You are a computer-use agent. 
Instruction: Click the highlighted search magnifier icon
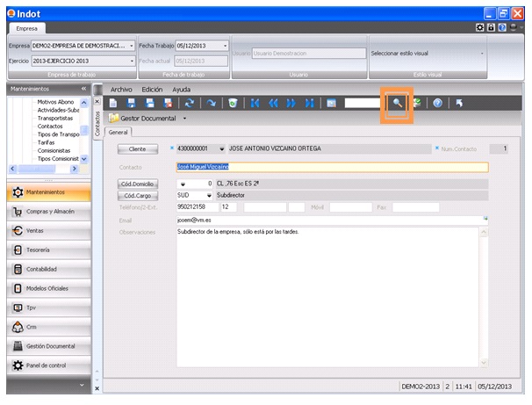point(397,104)
